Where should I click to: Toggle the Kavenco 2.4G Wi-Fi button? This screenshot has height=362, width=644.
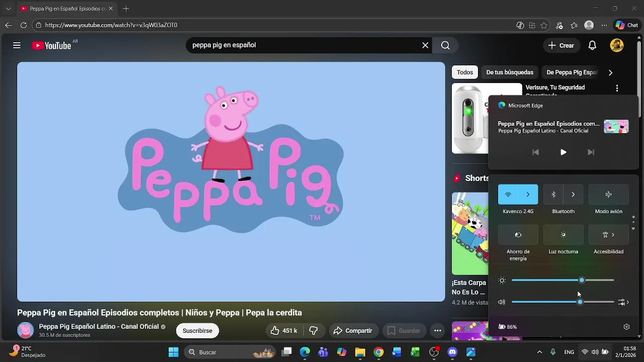pyautogui.click(x=508, y=195)
